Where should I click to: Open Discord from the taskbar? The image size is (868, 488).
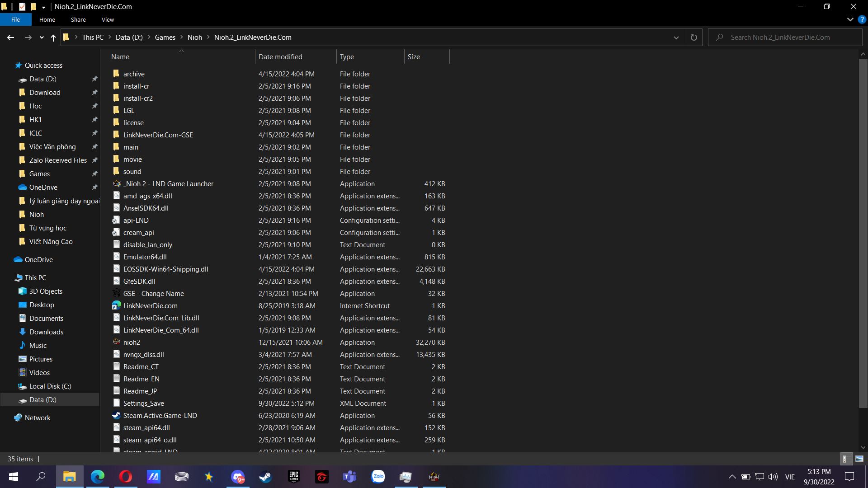tap(238, 477)
